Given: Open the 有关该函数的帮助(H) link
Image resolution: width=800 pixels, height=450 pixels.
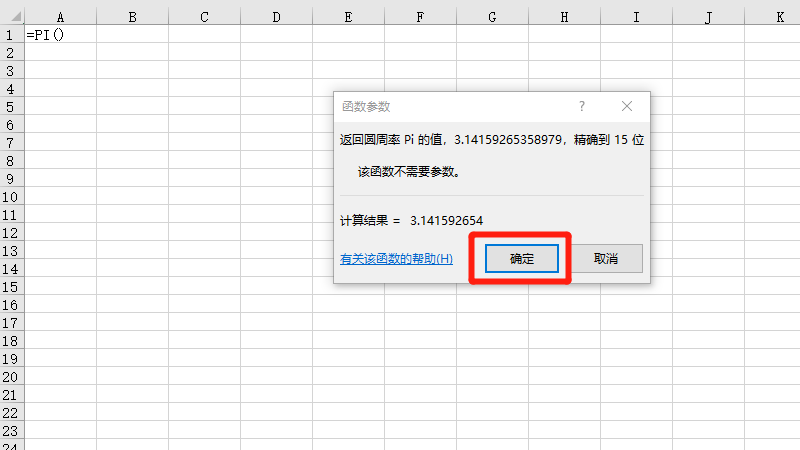Looking at the screenshot, I should 396,259.
